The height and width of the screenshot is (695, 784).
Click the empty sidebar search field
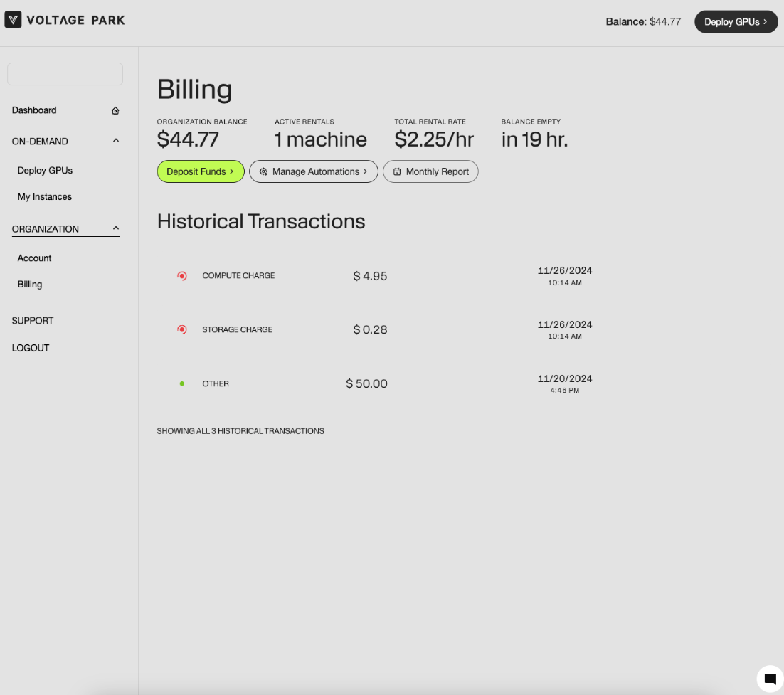click(65, 74)
